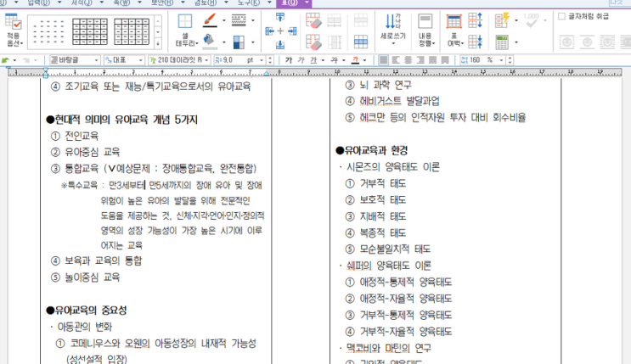
Task: Open border line style dropdown arrow
Action: click(x=253, y=20)
